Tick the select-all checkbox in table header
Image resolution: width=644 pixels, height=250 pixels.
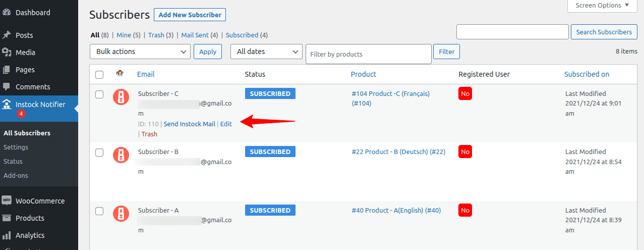pos(99,75)
